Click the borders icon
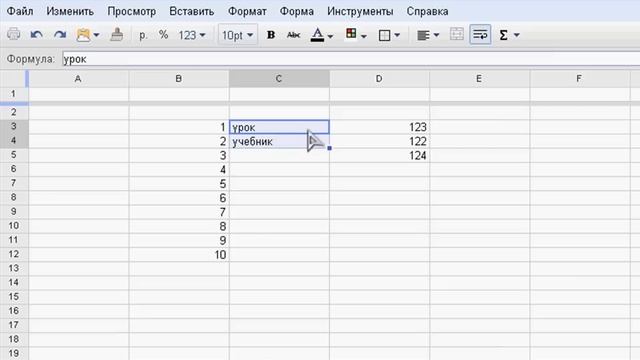 click(x=384, y=35)
